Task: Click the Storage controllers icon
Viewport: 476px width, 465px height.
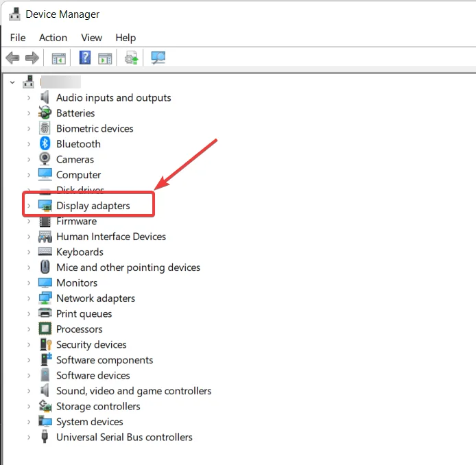Action: [45, 406]
